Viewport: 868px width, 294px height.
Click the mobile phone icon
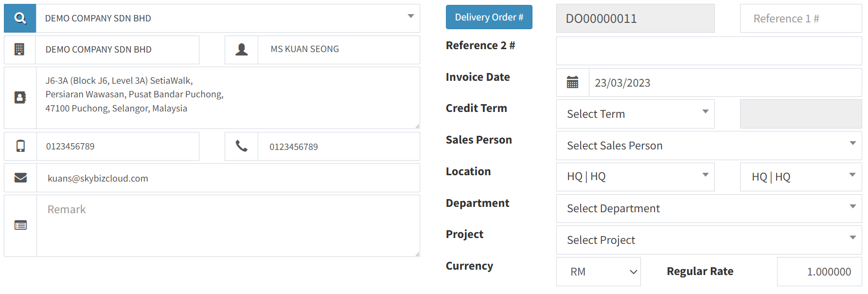pos(20,146)
